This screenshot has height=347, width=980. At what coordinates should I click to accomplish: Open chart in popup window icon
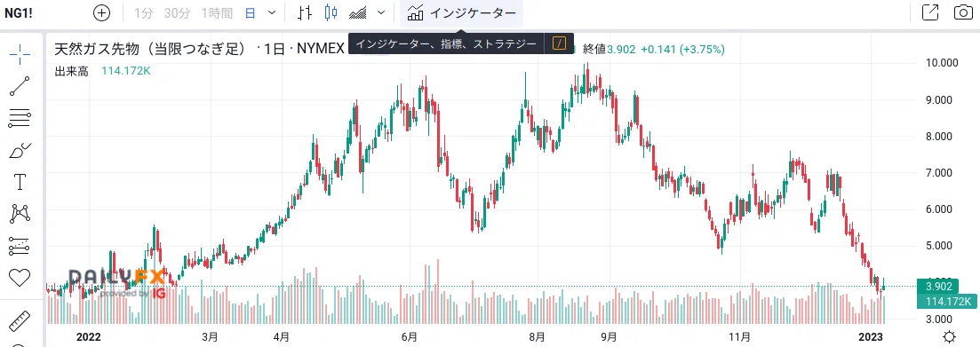click(930, 12)
